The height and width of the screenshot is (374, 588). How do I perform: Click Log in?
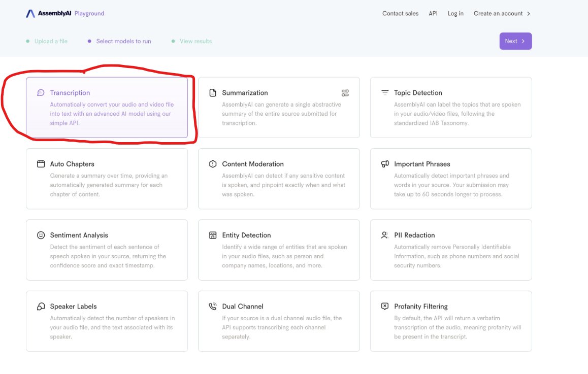pos(455,14)
